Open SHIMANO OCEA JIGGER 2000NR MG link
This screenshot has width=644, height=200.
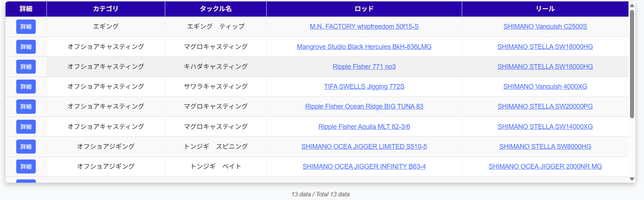coord(545,166)
